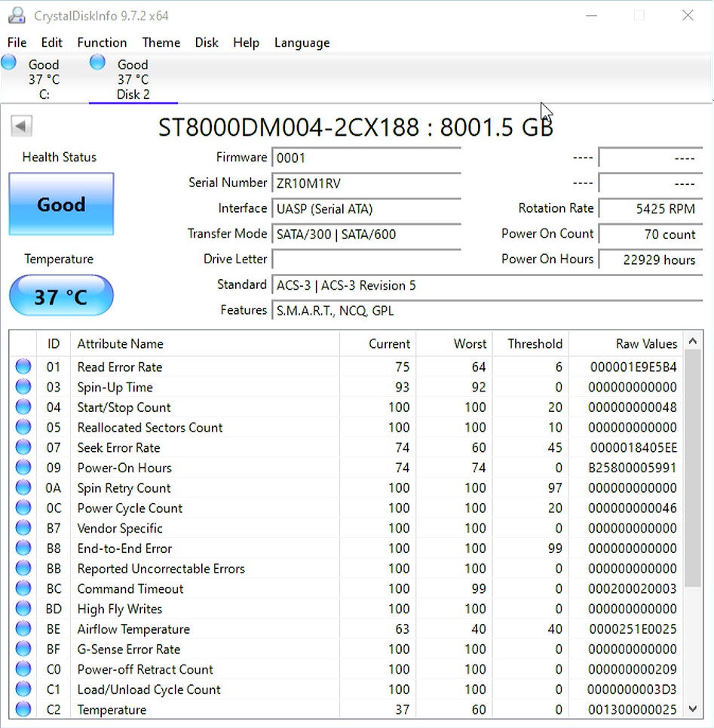This screenshot has height=728, width=714.
Task: Click the Airflow Temperature status orb
Action: click(x=23, y=629)
